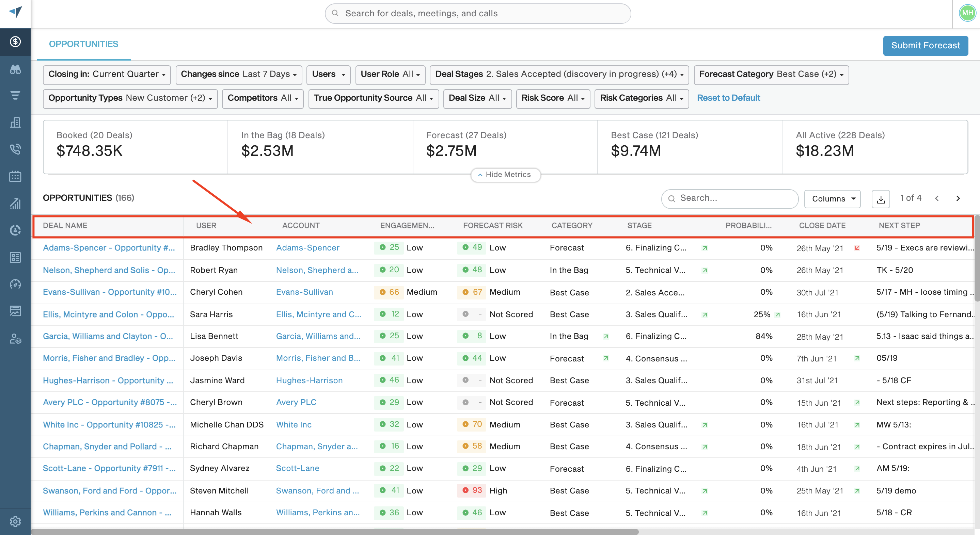Open the White Inc account link
Image resolution: width=980 pixels, height=535 pixels.
point(294,425)
